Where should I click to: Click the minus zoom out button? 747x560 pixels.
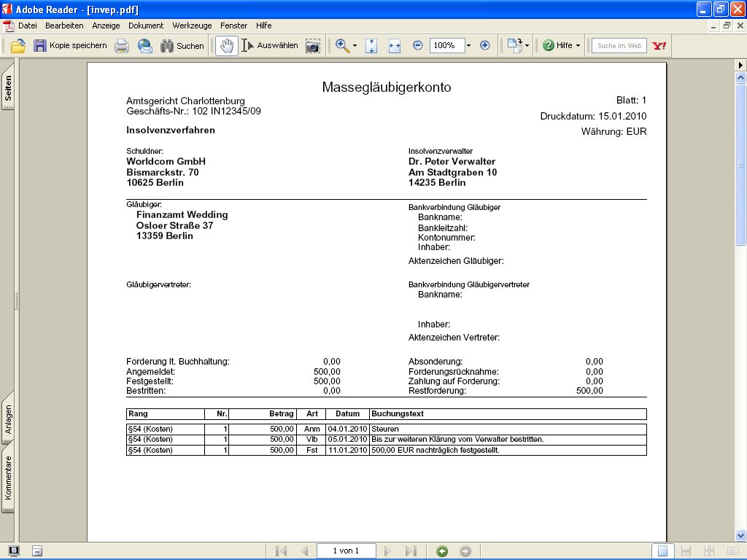[417, 46]
